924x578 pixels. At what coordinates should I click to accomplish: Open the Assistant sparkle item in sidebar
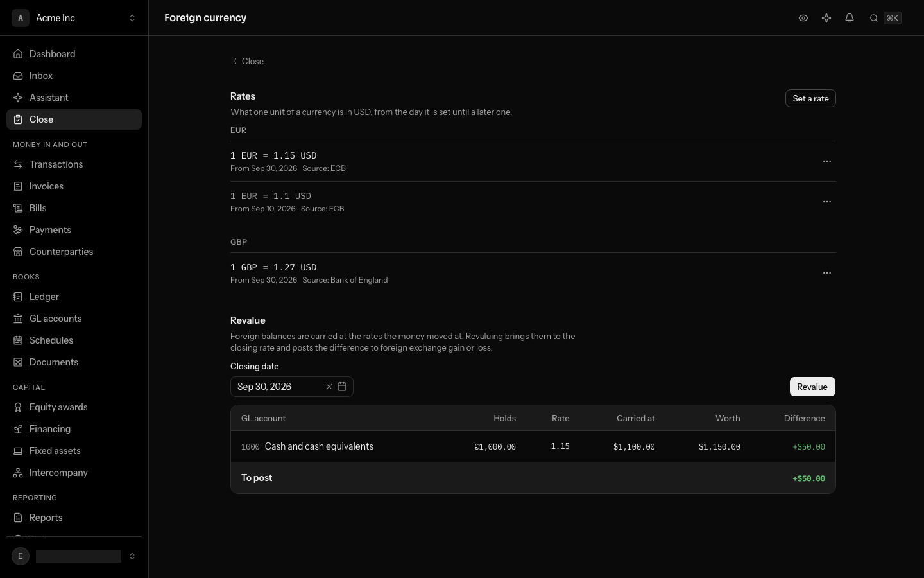tap(74, 98)
